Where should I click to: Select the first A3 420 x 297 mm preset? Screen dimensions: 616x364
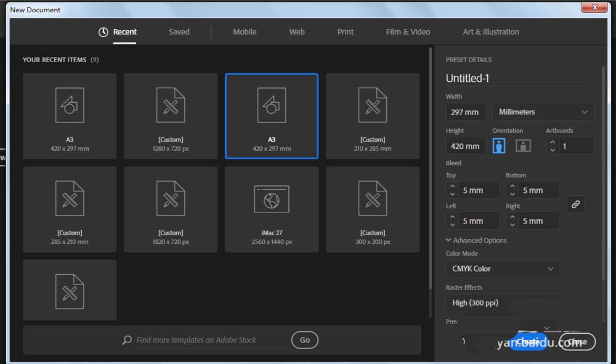(x=70, y=116)
